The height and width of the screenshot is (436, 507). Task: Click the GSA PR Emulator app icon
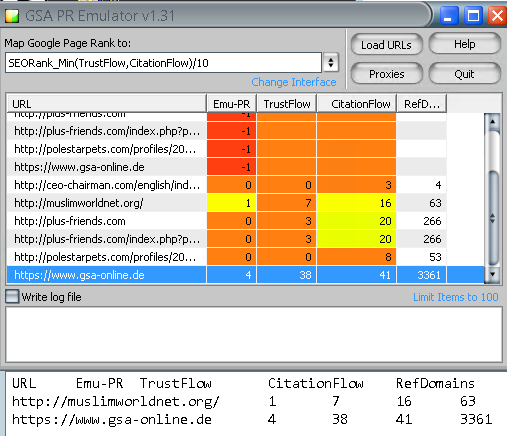coord(12,16)
